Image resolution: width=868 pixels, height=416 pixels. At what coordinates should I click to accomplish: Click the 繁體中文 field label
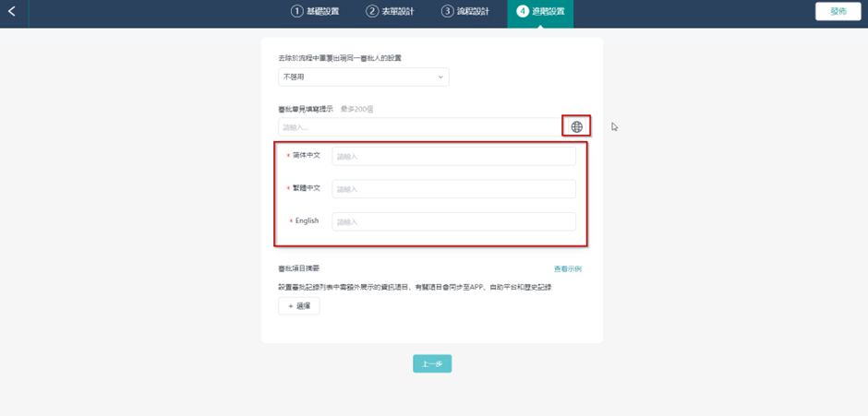306,188
